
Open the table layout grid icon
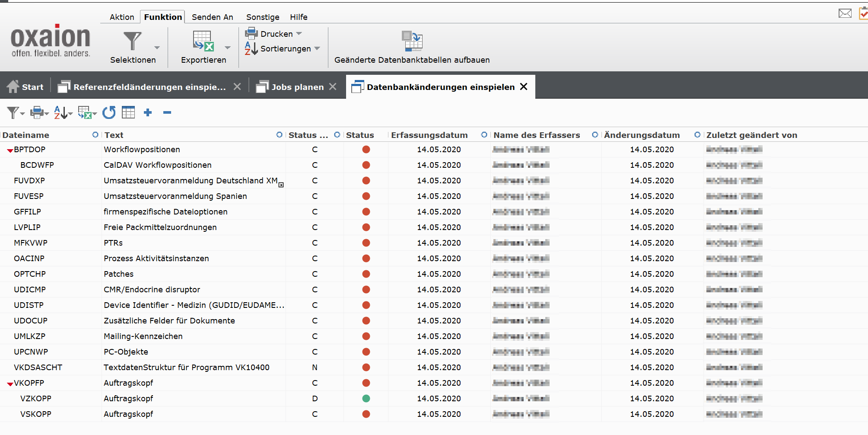[x=128, y=113]
